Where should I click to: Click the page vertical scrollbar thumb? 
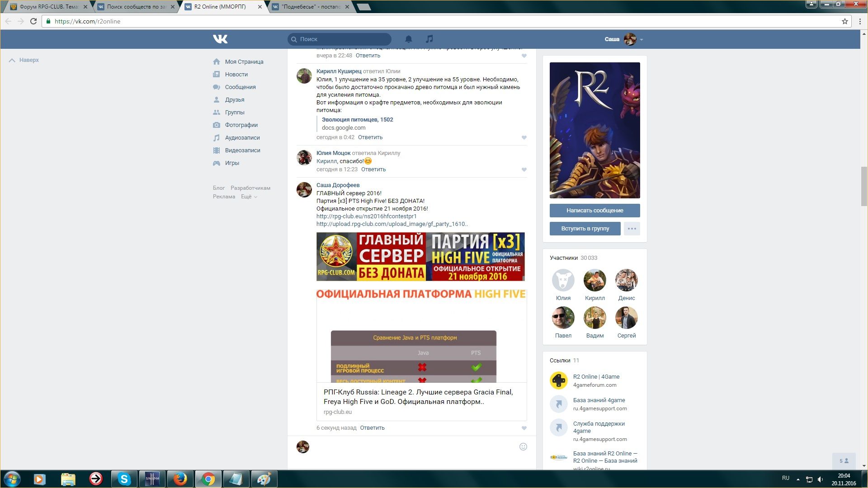click(864, 185)
